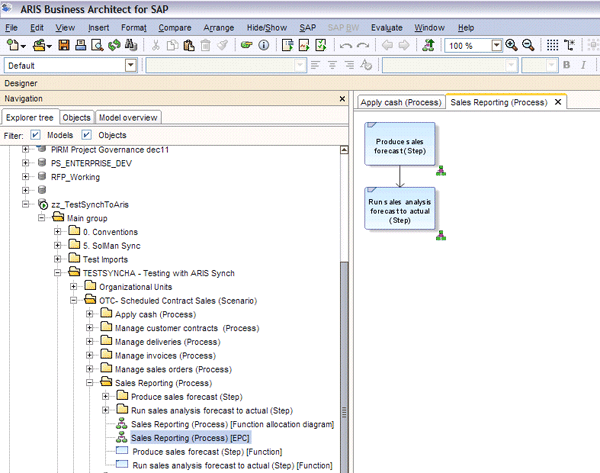Select the Test Imports folder
The image size is (600, 473).
(105, 259)
